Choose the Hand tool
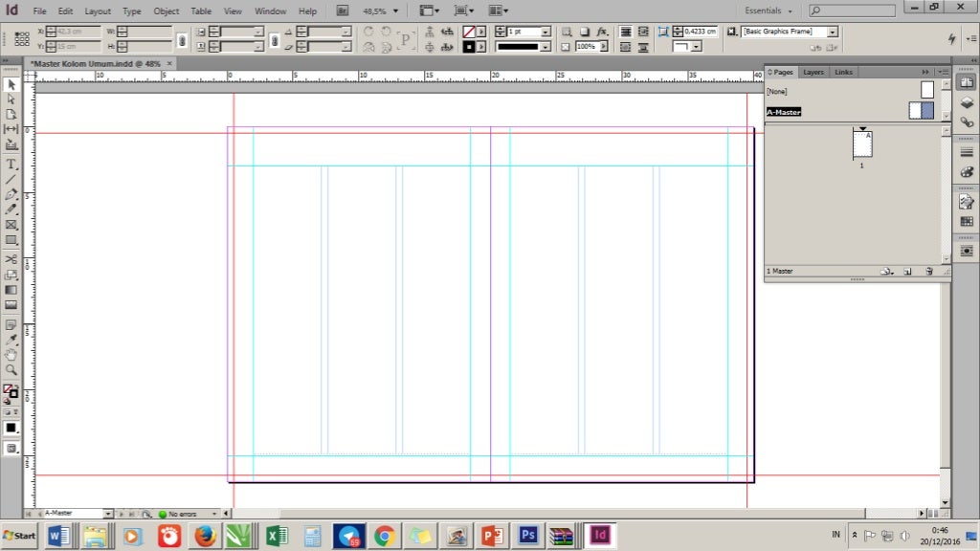 [11, 354]
